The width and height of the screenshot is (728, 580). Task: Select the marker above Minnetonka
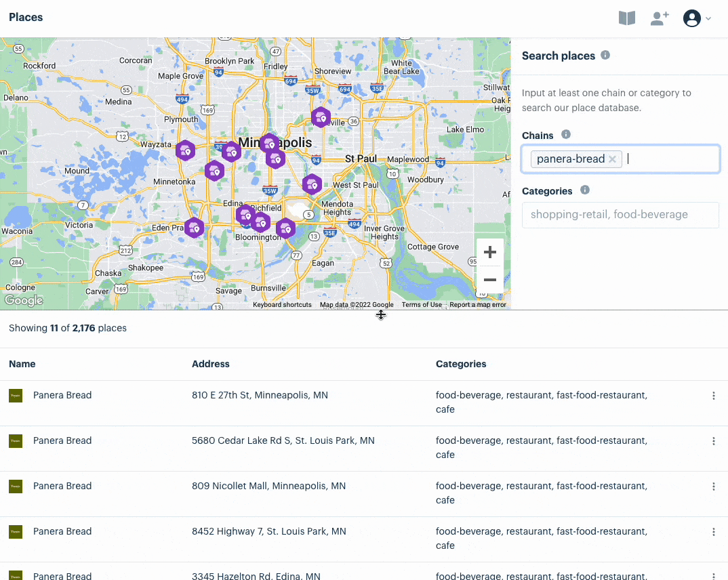(x=214, y=171)
